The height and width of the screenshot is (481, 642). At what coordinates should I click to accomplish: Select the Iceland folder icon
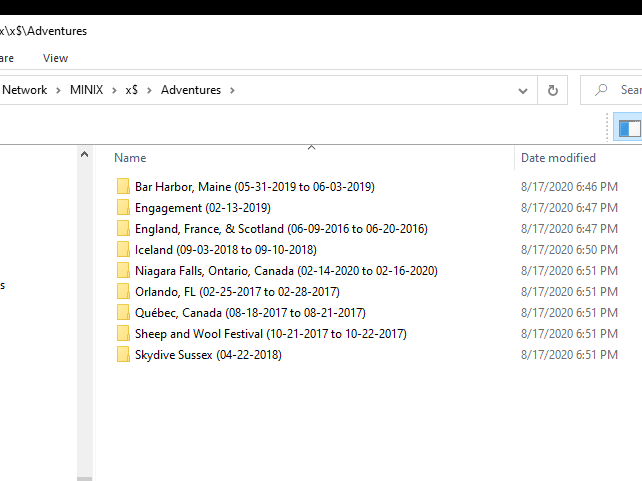pos(123,250)
